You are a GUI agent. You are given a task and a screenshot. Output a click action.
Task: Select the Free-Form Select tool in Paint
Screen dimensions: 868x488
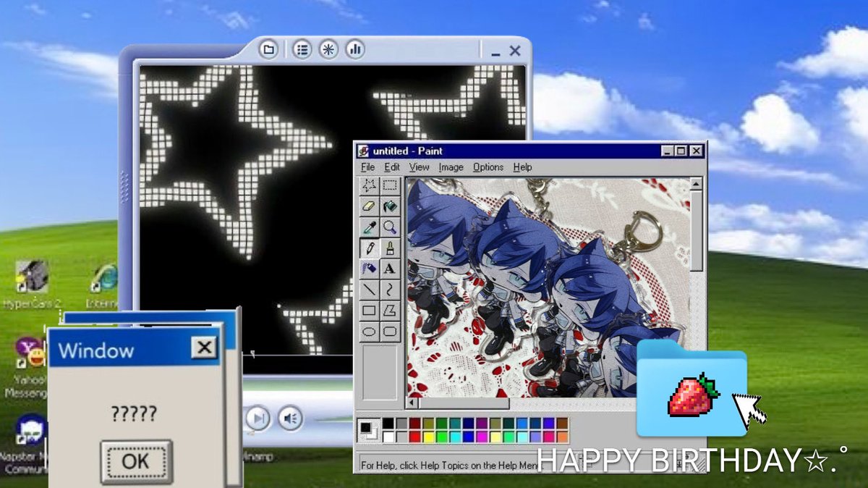(x=370, y=187)
